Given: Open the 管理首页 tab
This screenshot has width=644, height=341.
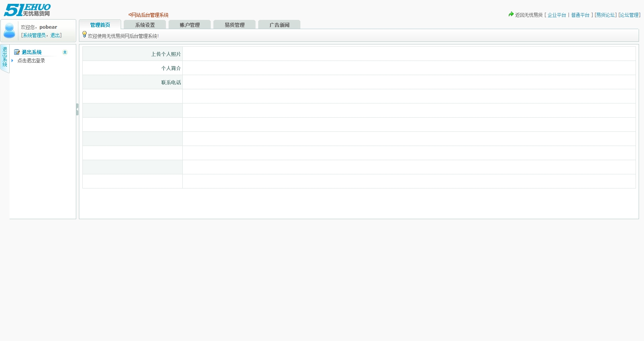Looking at the screenshot, I should point(100,25).
